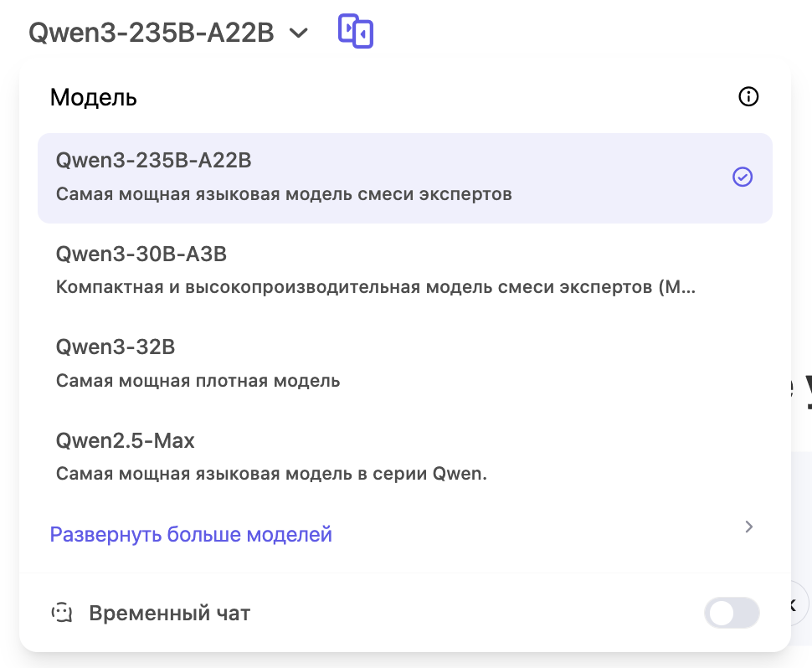This screenshot has height=668, width=812.
Task: Click the checkmark icon on selected model
Action: coord(742,177)
